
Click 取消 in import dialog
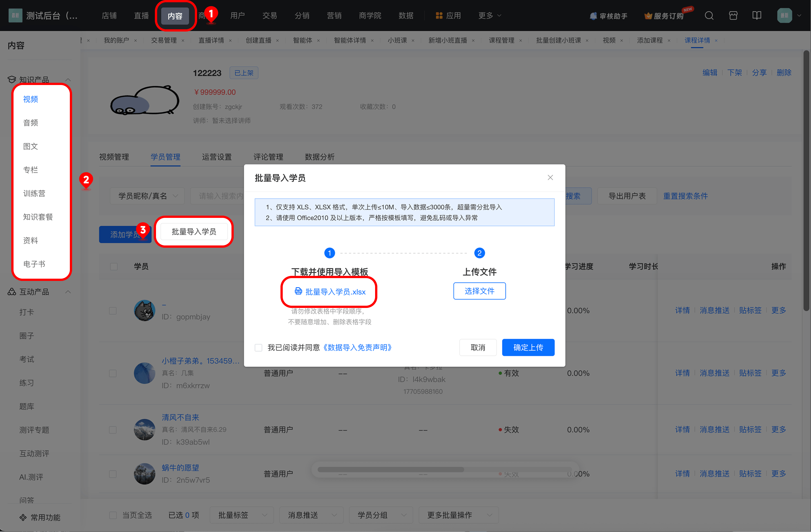477,348
